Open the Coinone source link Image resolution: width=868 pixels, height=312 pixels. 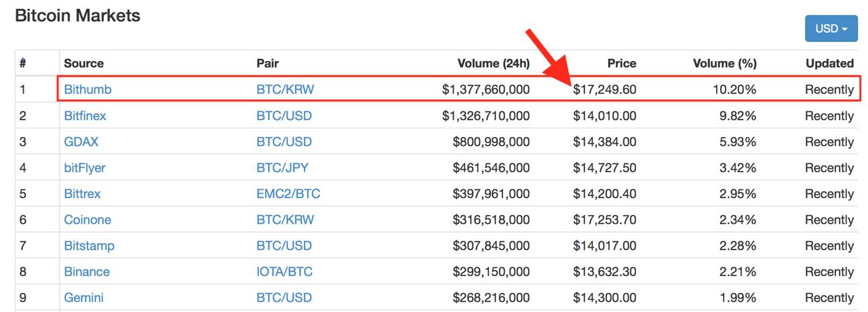pos(87,220)
